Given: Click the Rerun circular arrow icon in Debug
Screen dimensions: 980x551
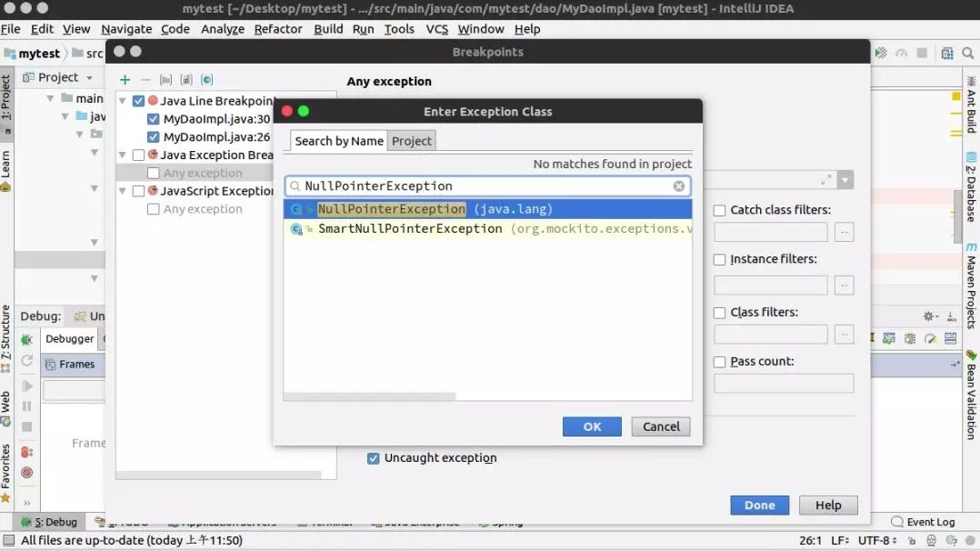Looking at the screenshot, I should click(x=27, y=361).
